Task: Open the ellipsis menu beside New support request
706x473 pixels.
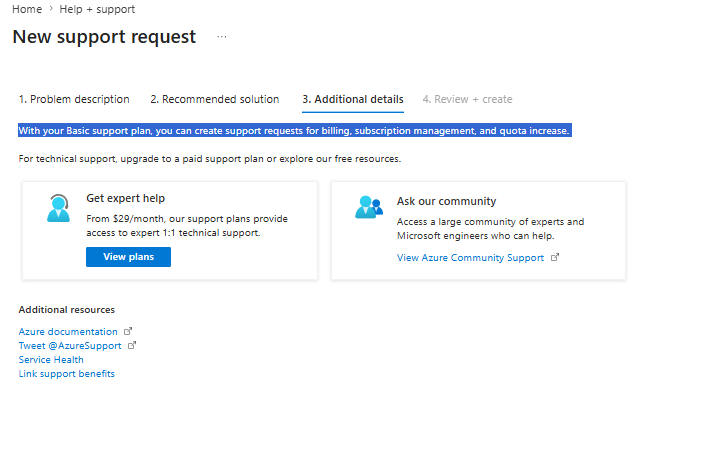Action: pyautogui.click(x=222, y=37)
